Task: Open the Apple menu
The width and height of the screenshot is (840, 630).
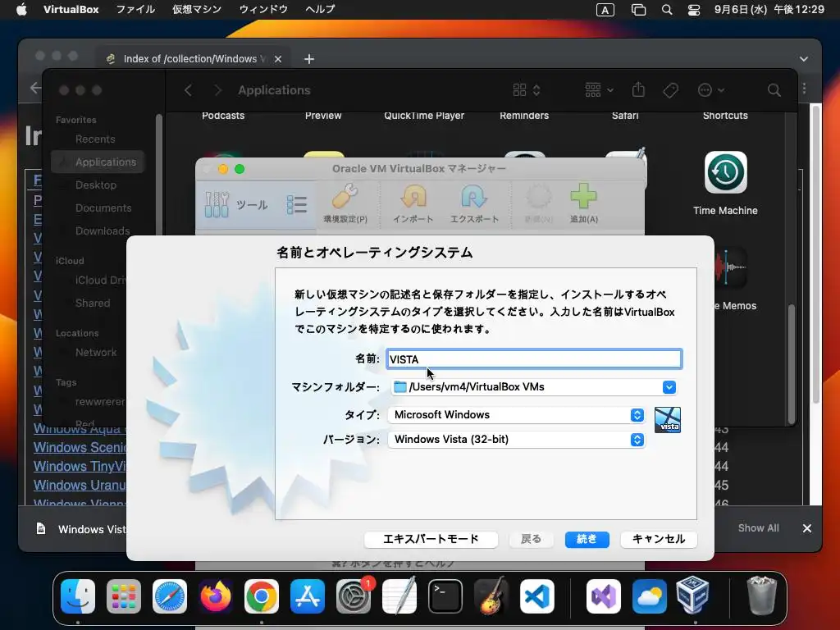Action: (x=21, y=9)
